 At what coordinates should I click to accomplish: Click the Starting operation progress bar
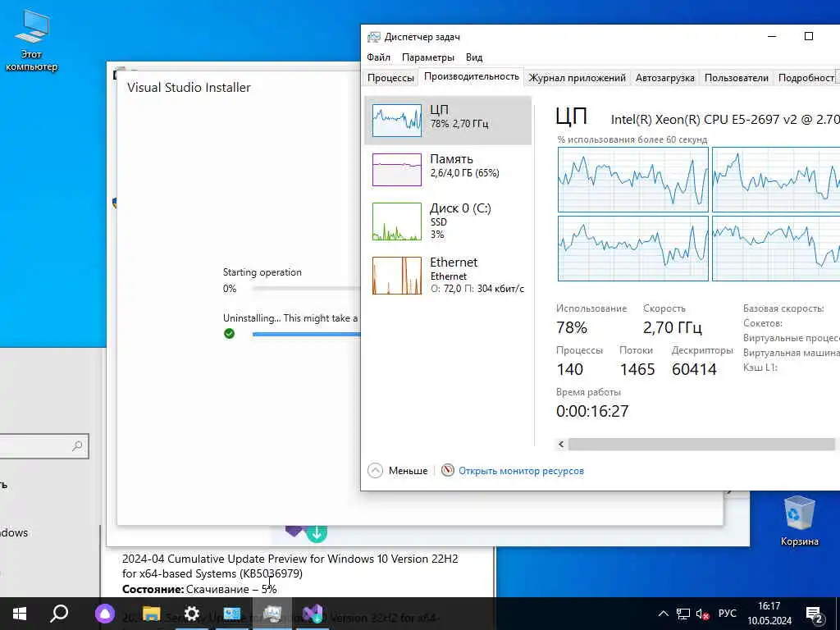(x=307, y=288)
